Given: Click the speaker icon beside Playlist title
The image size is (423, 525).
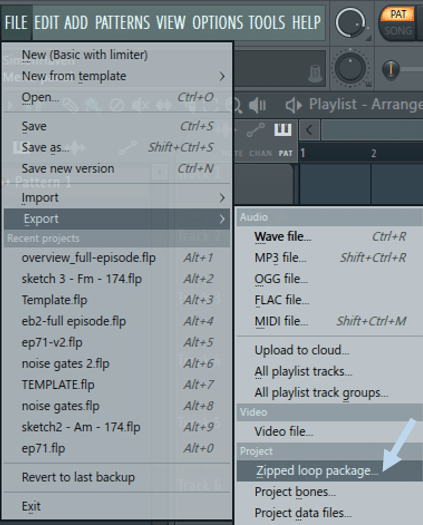Looking at the screenshot, I should tap(293, 105).
